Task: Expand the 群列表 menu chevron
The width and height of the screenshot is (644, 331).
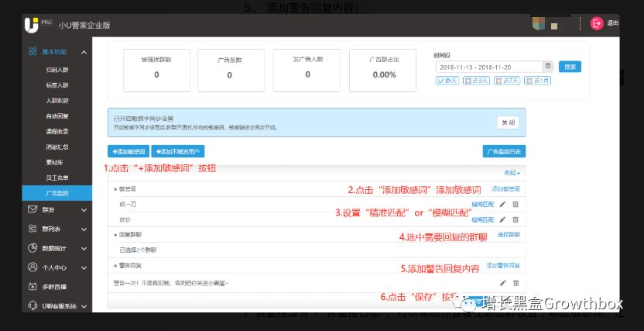Action: pyautogui.click(x=84, y=229)
